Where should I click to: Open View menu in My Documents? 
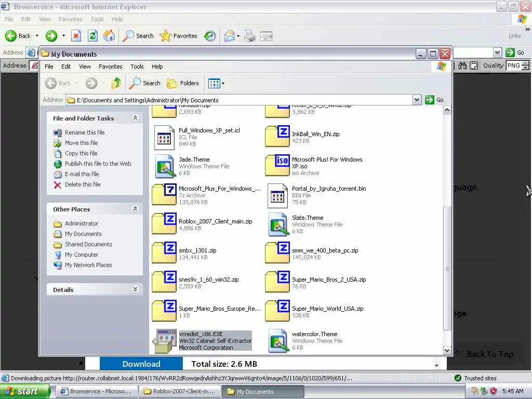(85, 66)
